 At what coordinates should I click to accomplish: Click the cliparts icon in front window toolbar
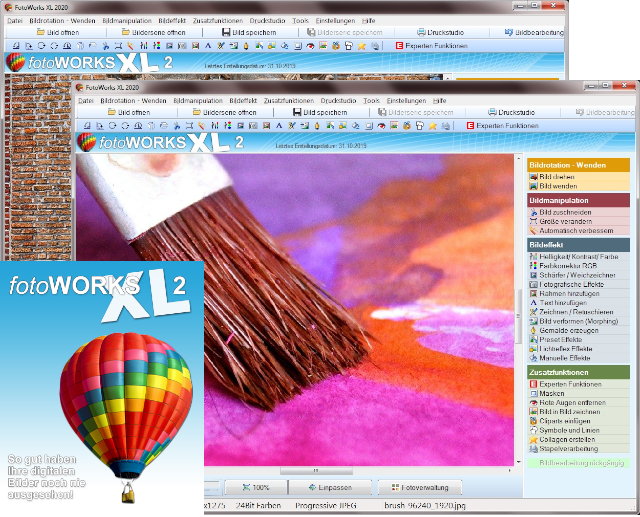tap(407, 126)
